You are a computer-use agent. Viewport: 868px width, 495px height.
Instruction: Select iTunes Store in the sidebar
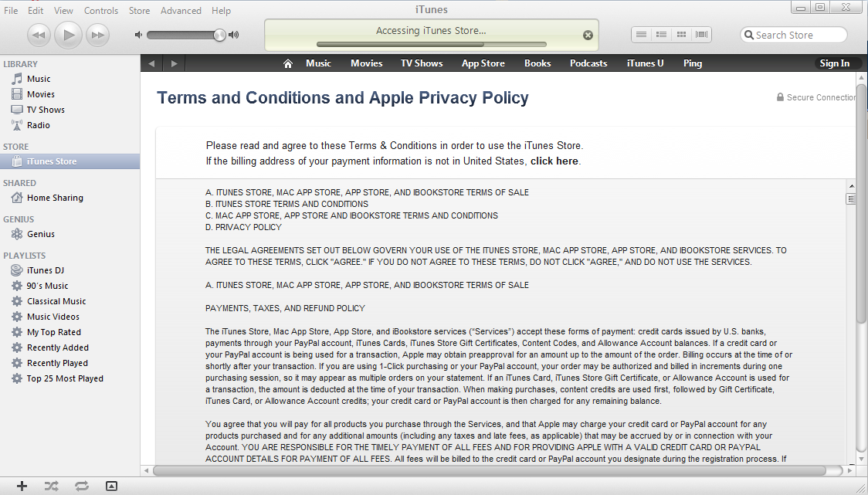click(x=70, y=161)
